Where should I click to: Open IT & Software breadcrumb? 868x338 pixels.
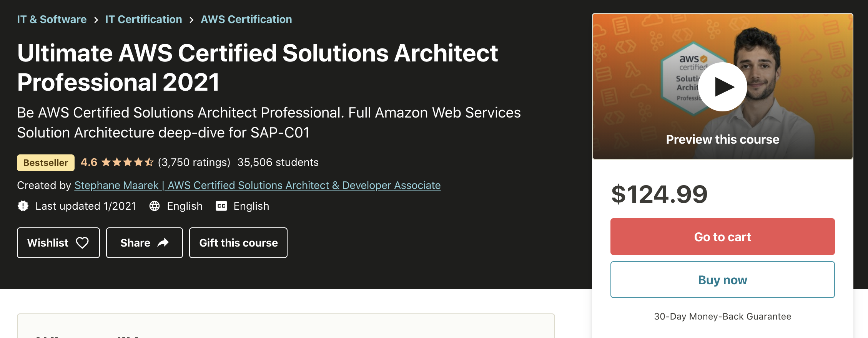pyautogui.click(x=52, y=19)
